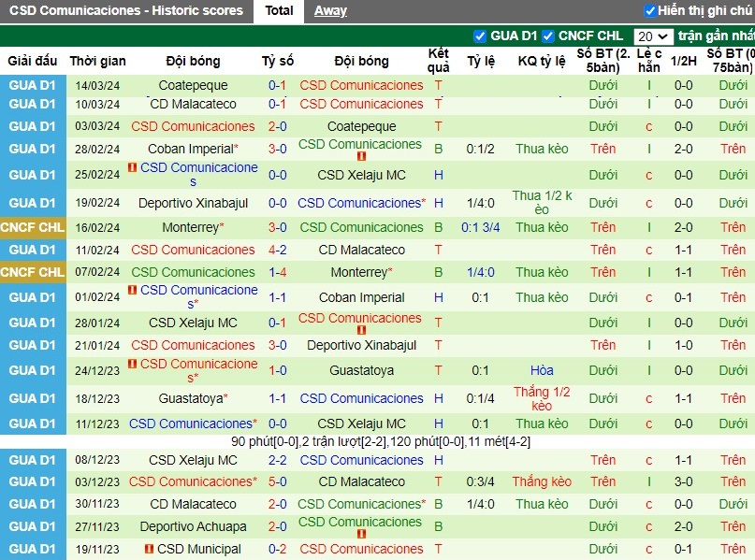Click red card icon beside CSD Municipal
This screenshot has width=755, height=560.
(150, 549)
